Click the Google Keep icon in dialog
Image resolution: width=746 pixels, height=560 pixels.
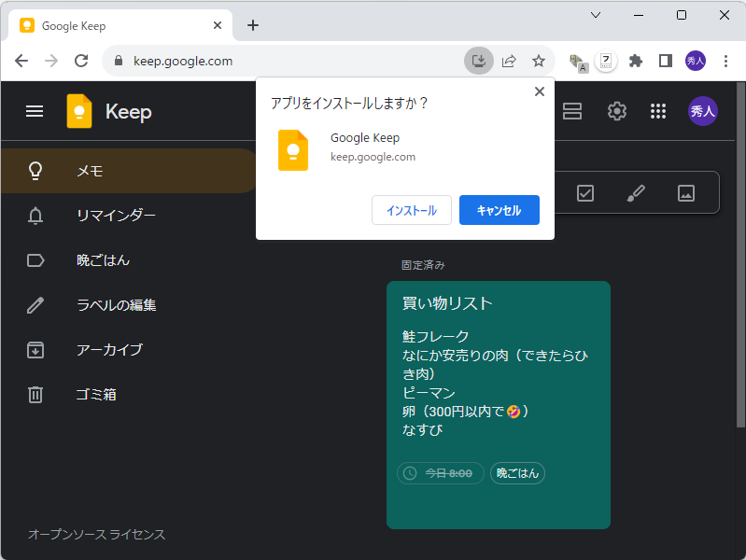293,150
